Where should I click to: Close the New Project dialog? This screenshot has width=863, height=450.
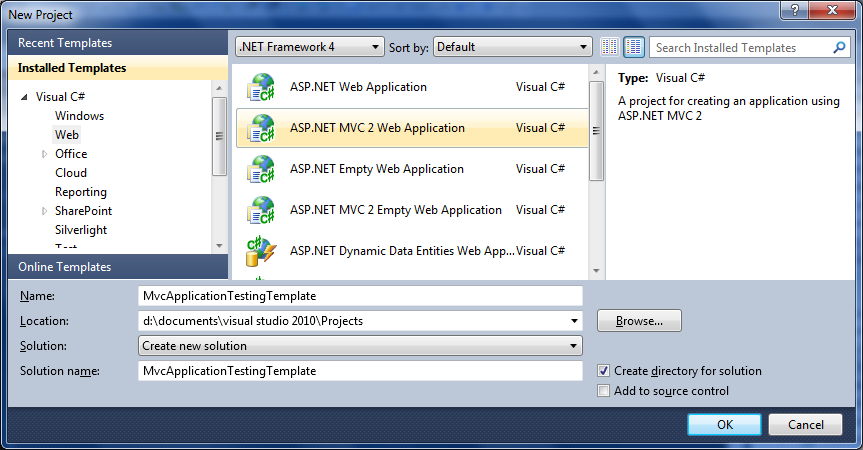(x=832, y=10)
